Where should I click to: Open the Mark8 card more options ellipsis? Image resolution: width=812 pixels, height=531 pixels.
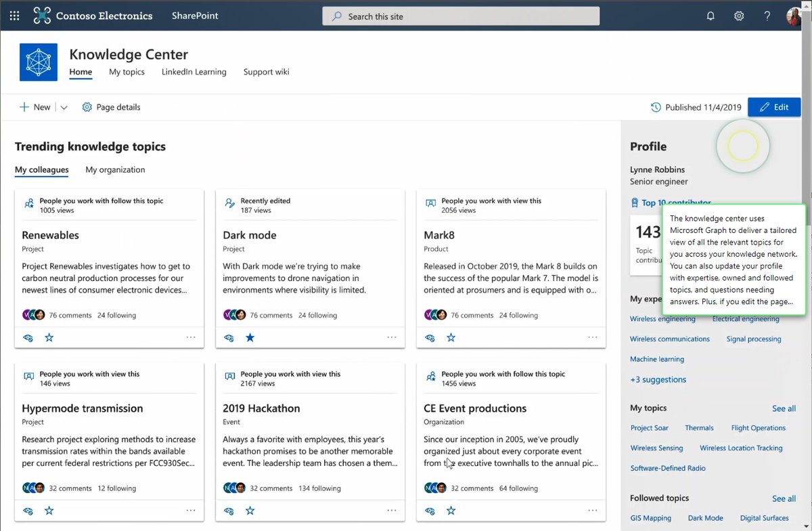pos(593,337)
